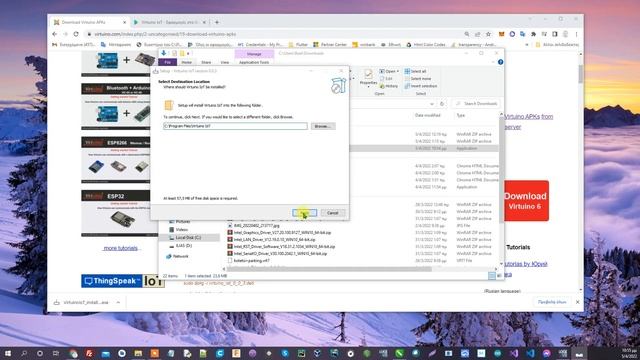
Task: Click Explorer horizontal scrollbar
Action: pyautogui.click(x=329, y=269)
